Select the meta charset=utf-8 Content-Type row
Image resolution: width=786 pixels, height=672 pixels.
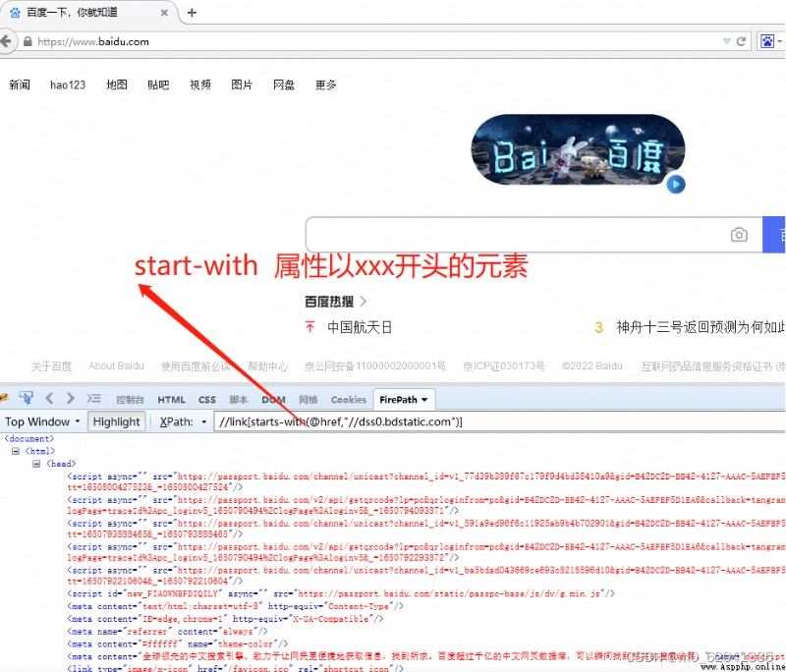click(x=236, y=606)
